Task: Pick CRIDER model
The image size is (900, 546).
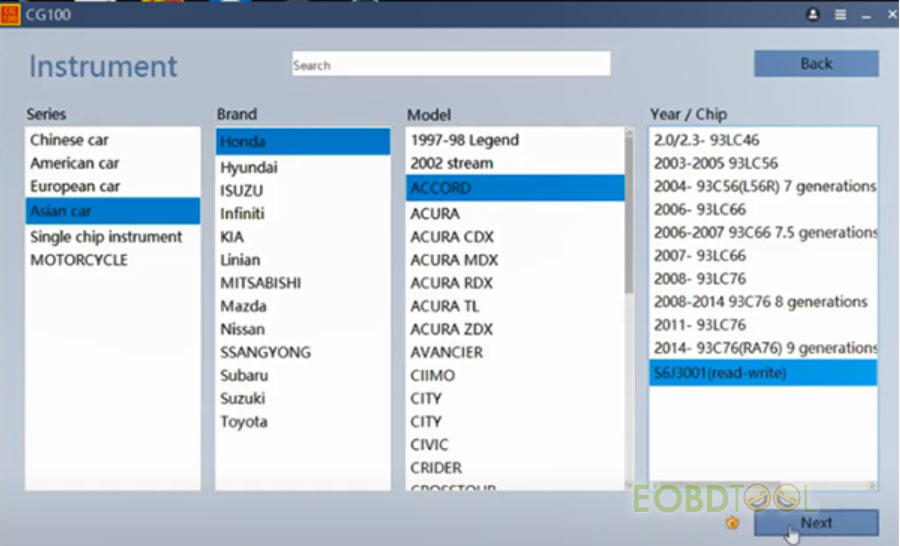Action: [515, 468]
